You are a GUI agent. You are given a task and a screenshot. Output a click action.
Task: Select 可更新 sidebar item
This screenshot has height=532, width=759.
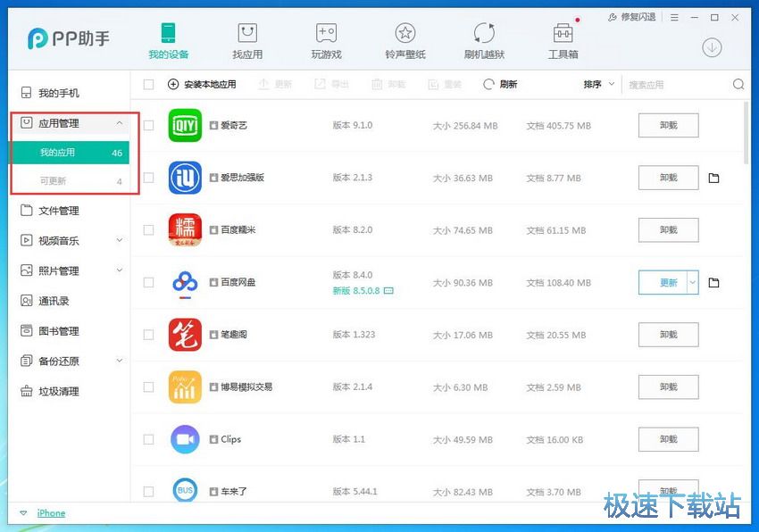pyautogui.click(x=70, y=181)
